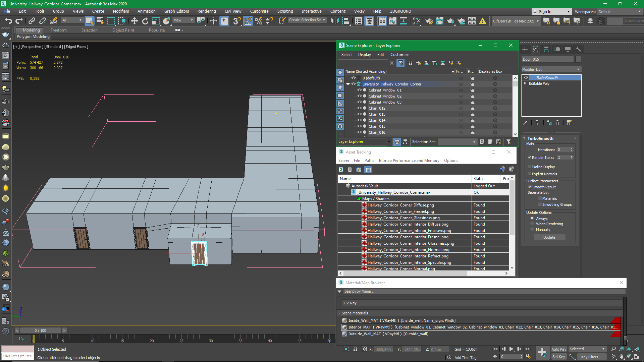644x362 pixels.
Task: Click the Set Key button
Action: 559,357
